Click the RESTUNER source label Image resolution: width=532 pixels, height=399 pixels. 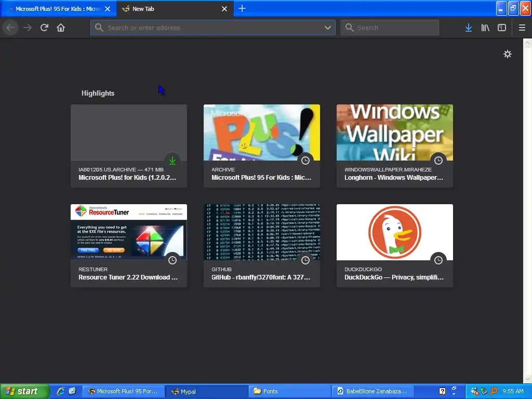point(93,269)
